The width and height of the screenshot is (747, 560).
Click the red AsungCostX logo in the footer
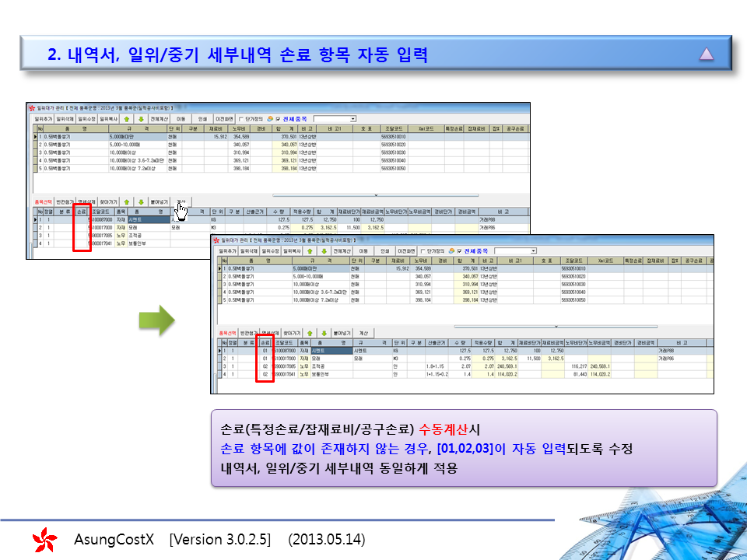(x=44, y=540)
